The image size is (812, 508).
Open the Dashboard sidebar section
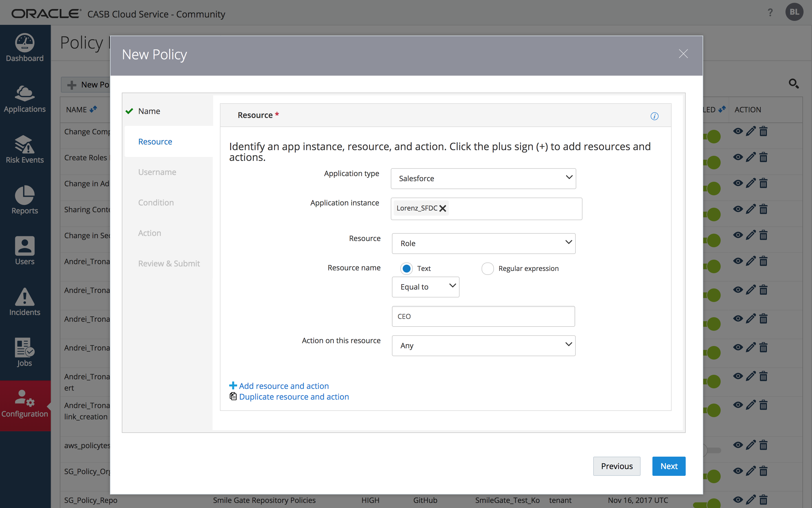click(x=25, y=48)
